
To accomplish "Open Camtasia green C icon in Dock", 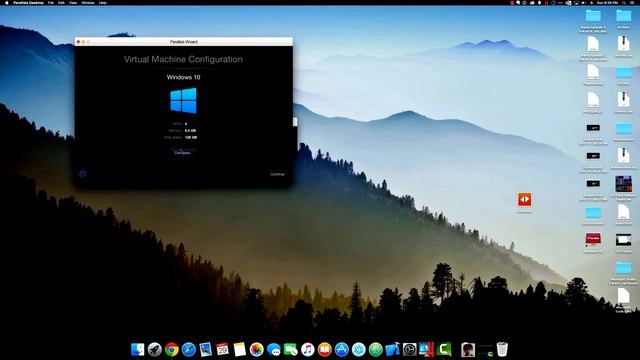I will tap(444, 350).
